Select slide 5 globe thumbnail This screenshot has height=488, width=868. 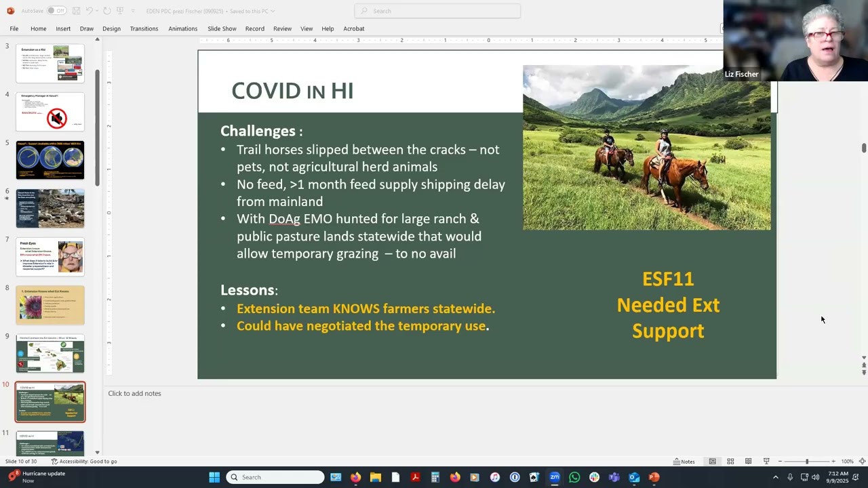(x=50, y=160)
